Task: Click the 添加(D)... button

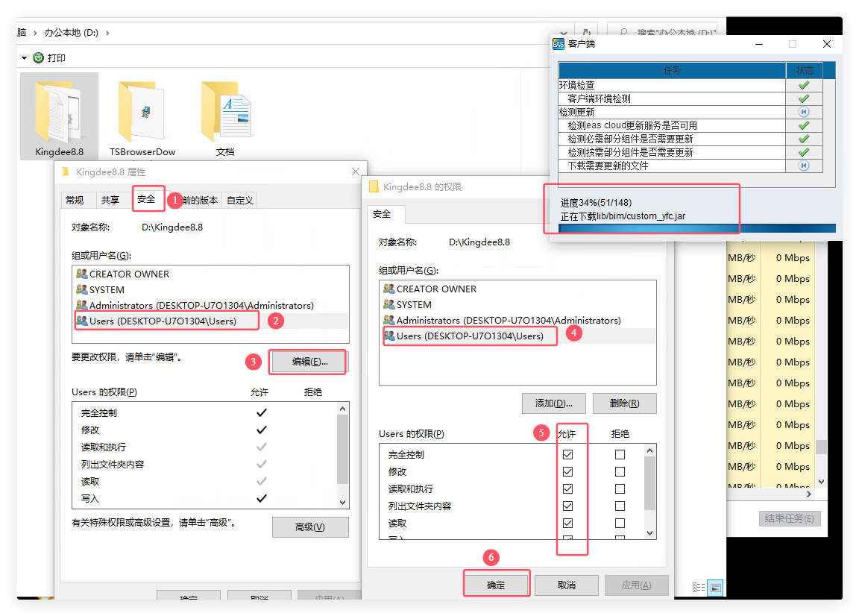Action: [554, 403]
